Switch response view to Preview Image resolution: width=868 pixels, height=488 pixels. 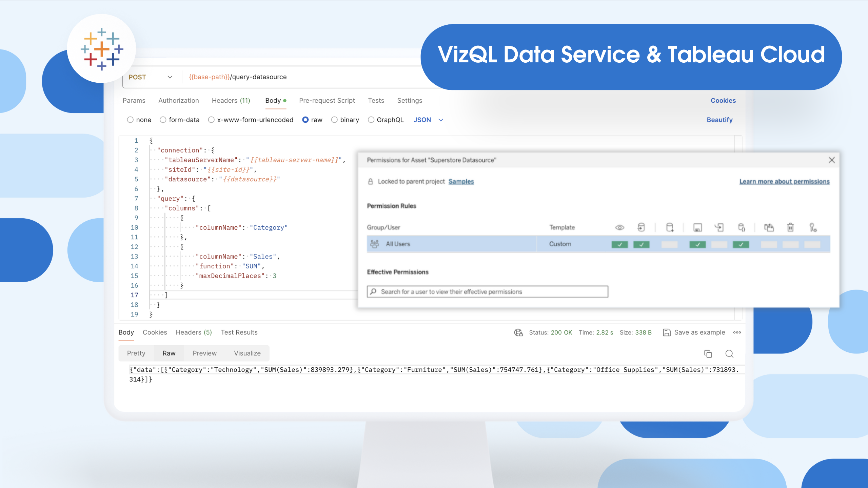point(204,353)
